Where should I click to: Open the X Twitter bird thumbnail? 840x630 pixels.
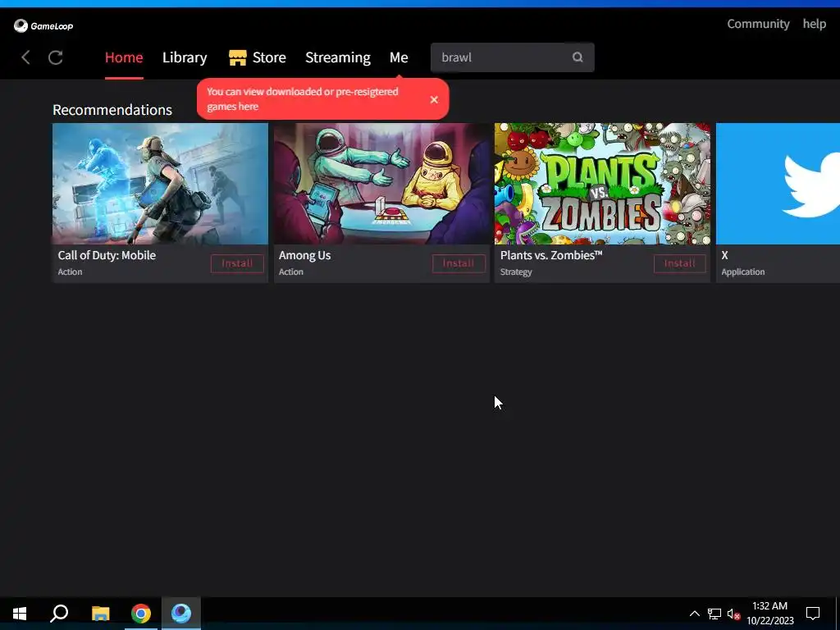pos(778,184)
